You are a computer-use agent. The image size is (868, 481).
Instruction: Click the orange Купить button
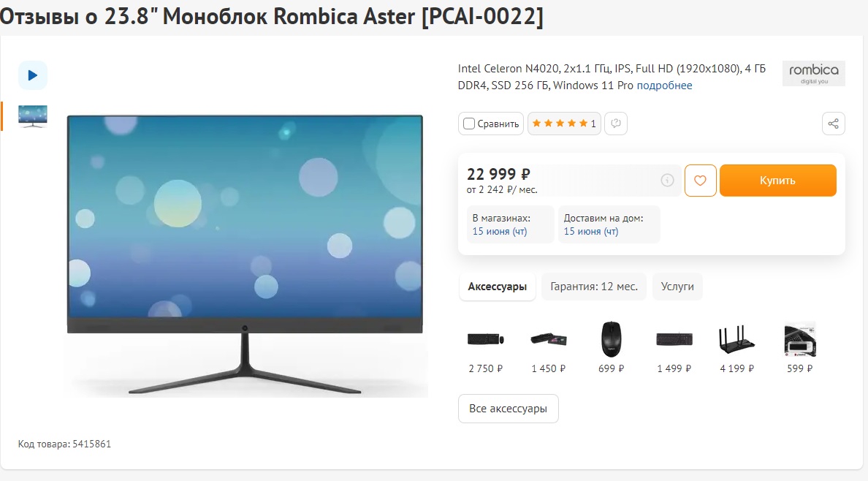click(778, 181)
